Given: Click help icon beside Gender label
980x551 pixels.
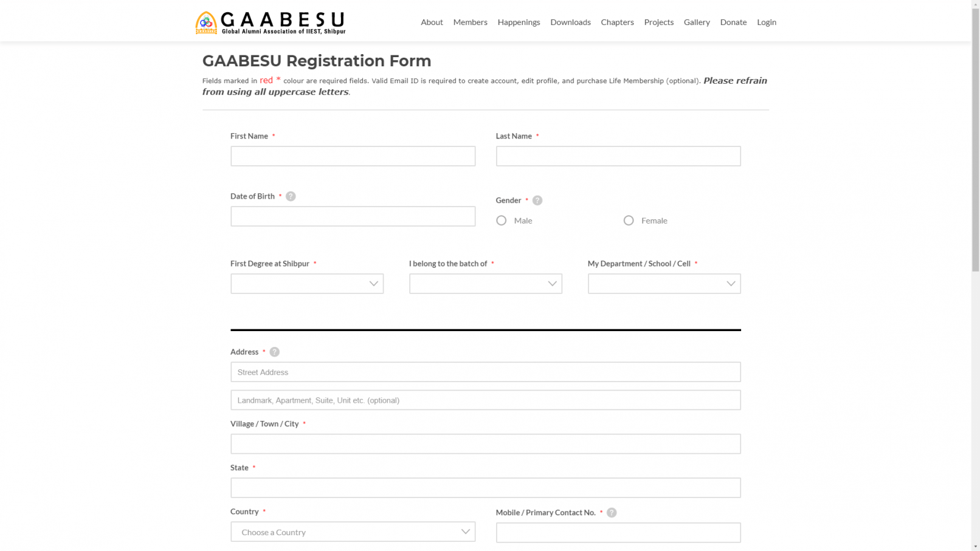Looking at the screenshot, I should (537, 200).
